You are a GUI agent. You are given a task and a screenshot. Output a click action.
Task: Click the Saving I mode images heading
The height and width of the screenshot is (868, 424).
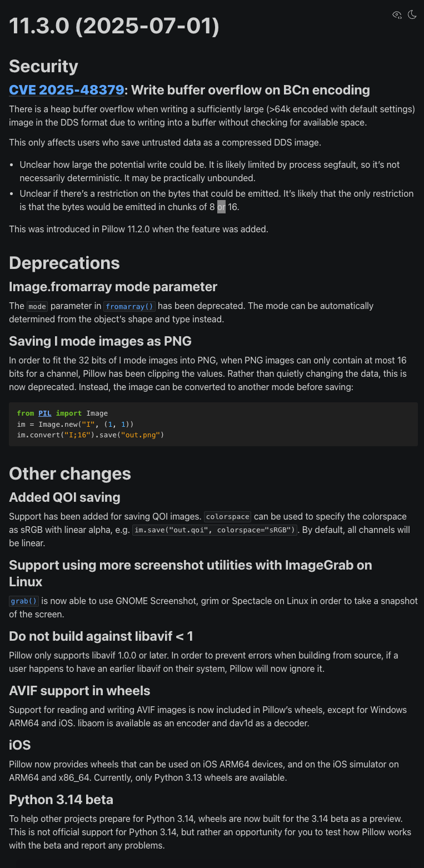(x=100, y=341)
